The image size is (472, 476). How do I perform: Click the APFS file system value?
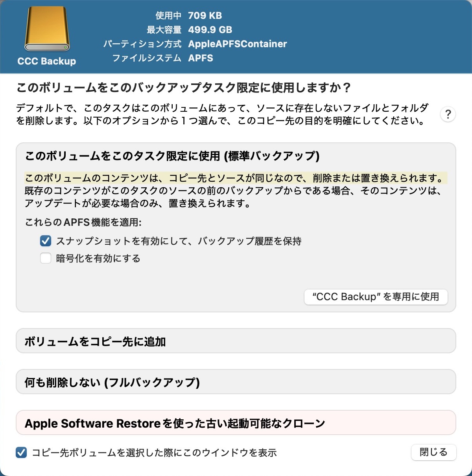[x=201, y=58]
